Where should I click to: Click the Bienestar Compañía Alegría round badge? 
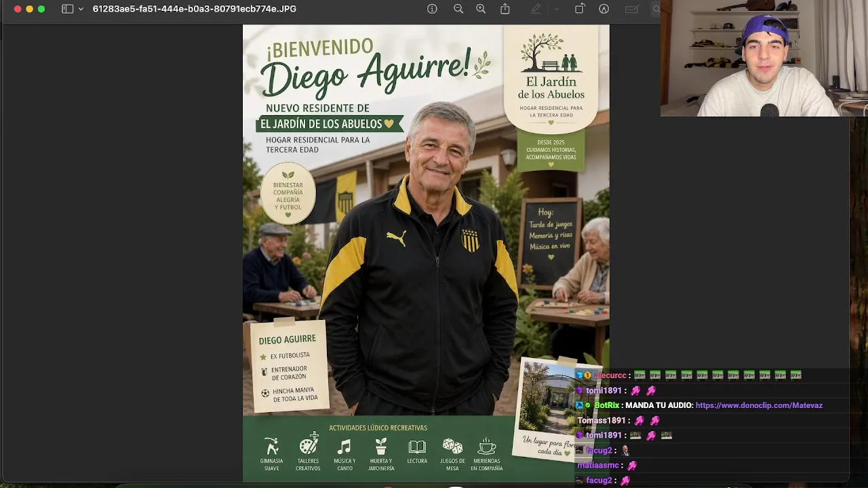click(288, 195)
